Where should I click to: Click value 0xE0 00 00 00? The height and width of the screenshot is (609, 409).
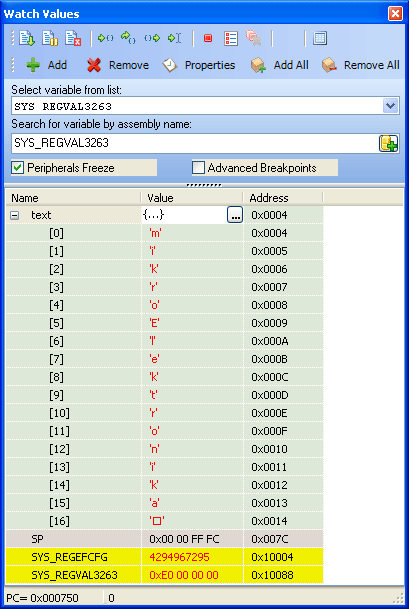click(x=184, y=575)
